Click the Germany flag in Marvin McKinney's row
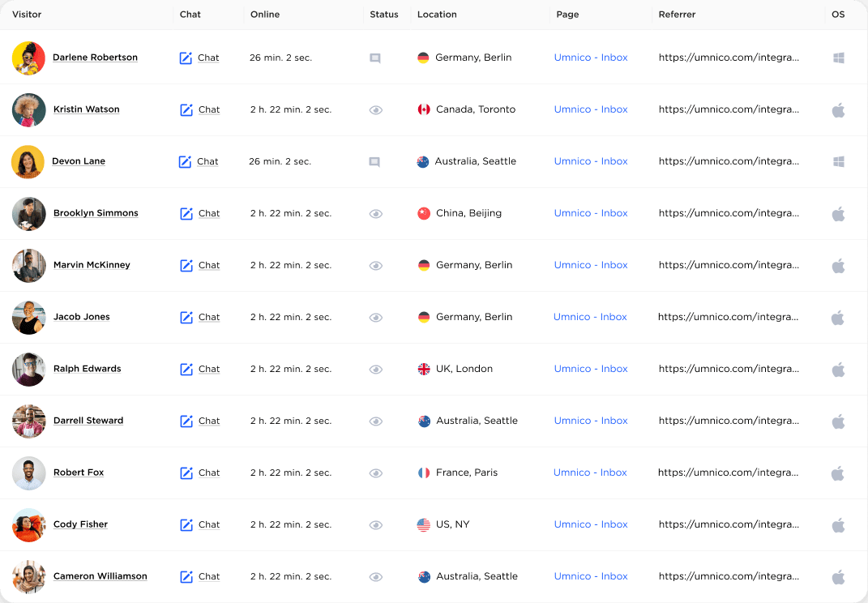This screenshot has width=868, height=603. click(x=422, y=265)
